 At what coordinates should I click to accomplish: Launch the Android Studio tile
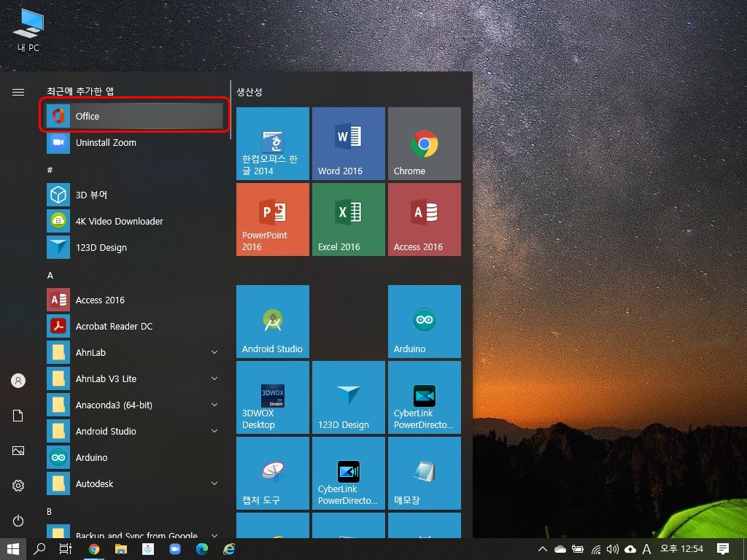tap(273, 322)
